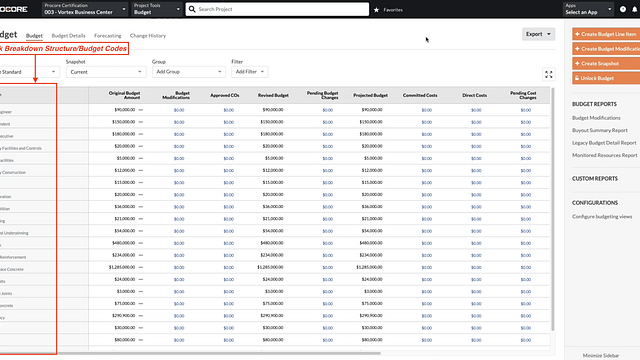This screenshot has width=640, height=360.
Task: Click the horizontal scrollbar below the table
Action: [x=190, y=353]
